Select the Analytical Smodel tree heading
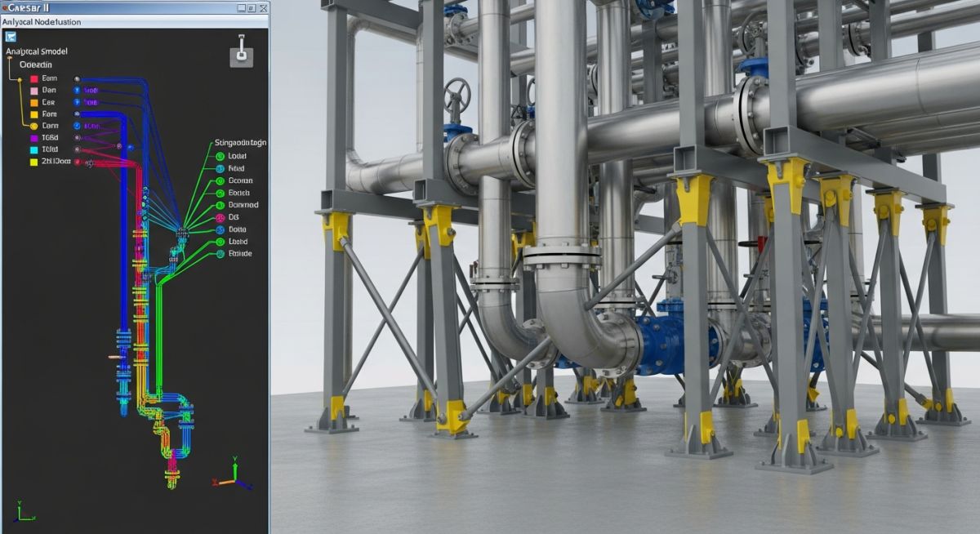 click(37, 51)
